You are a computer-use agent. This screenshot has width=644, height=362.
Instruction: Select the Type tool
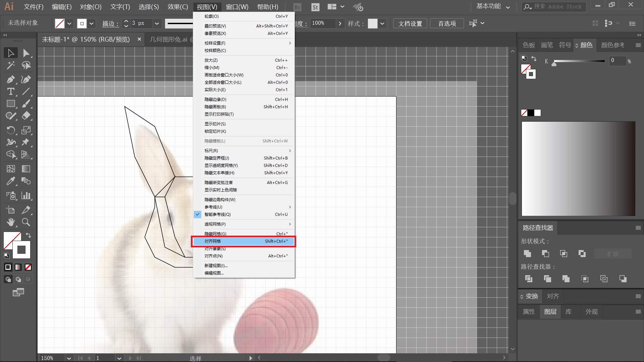tap(10, 92)
